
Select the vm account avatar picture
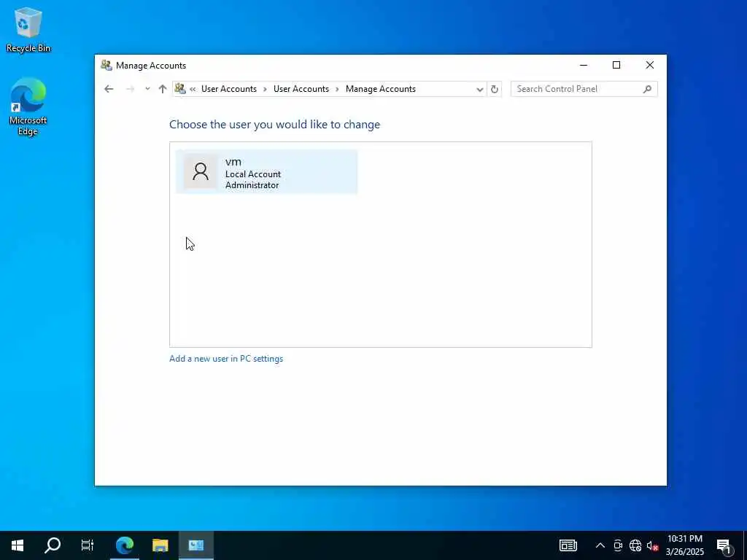pos(201,171)
